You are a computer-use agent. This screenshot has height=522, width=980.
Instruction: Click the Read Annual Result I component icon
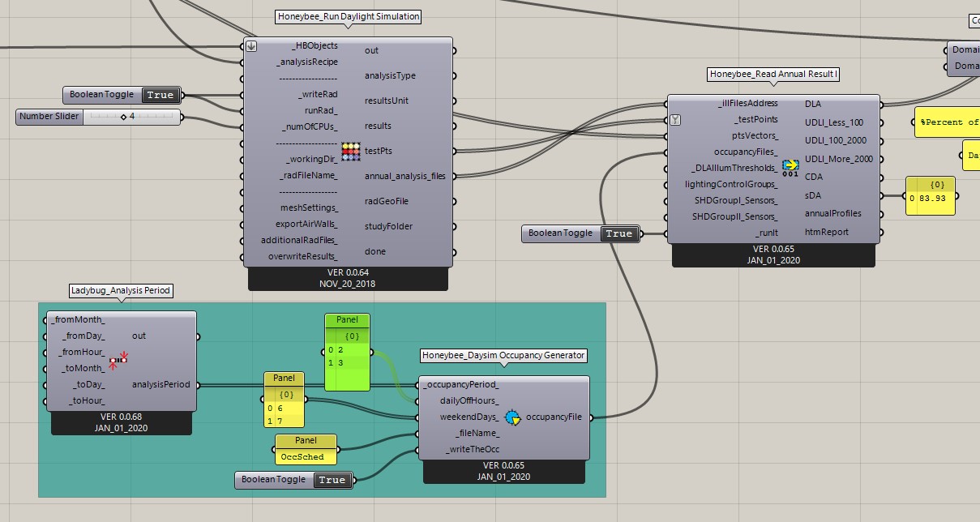point(791,169)
